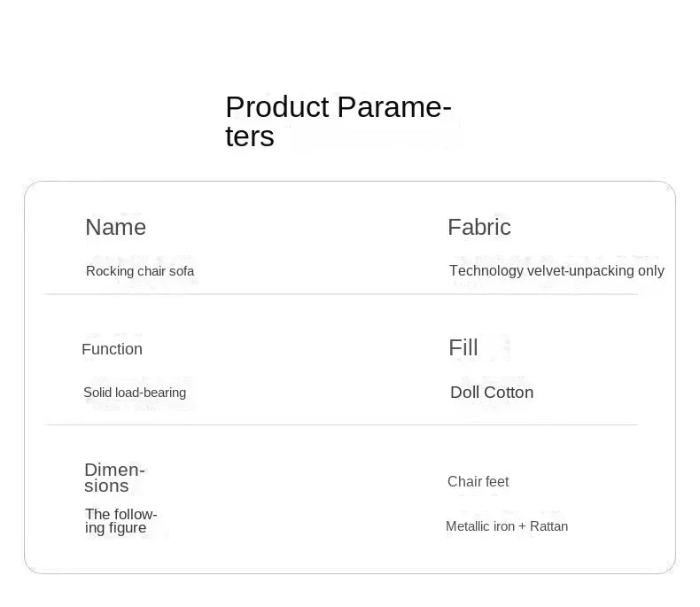The image size is (700, 607).
Task: Click the Solid load-bearing value
Action: pos(135,393)
